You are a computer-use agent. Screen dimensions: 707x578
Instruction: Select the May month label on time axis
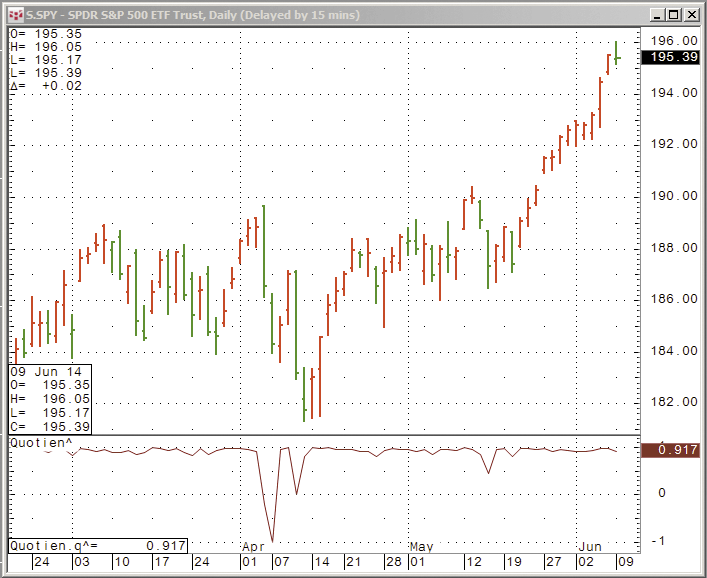[422, 547]
